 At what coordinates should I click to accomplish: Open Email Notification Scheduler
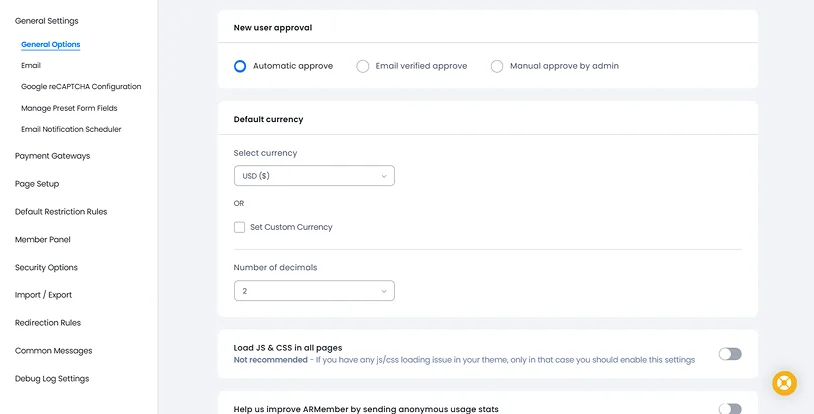pos(71,129)
